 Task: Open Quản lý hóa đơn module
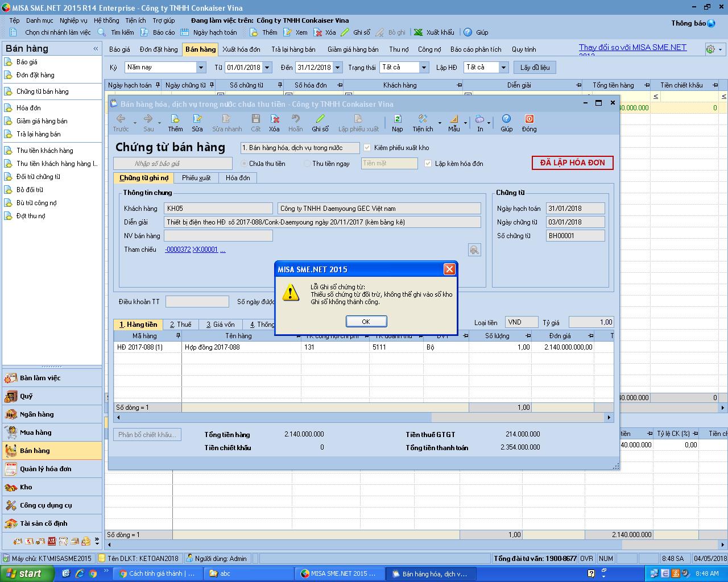[52, 469]
